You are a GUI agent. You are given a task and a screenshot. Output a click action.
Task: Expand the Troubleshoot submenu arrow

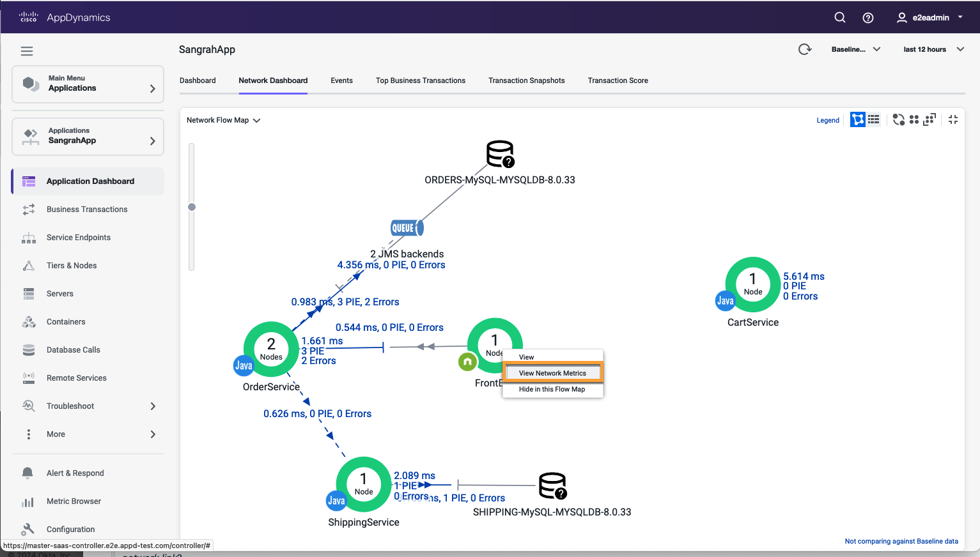(x=153, y=406)
